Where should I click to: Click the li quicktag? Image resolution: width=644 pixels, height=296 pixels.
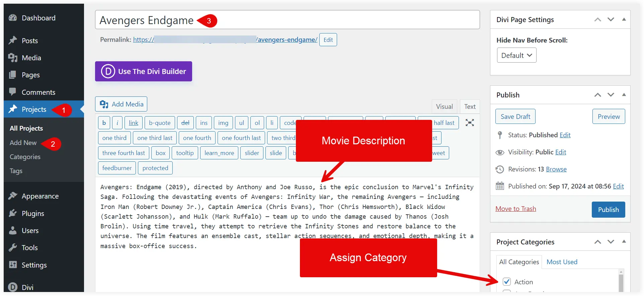272,123
